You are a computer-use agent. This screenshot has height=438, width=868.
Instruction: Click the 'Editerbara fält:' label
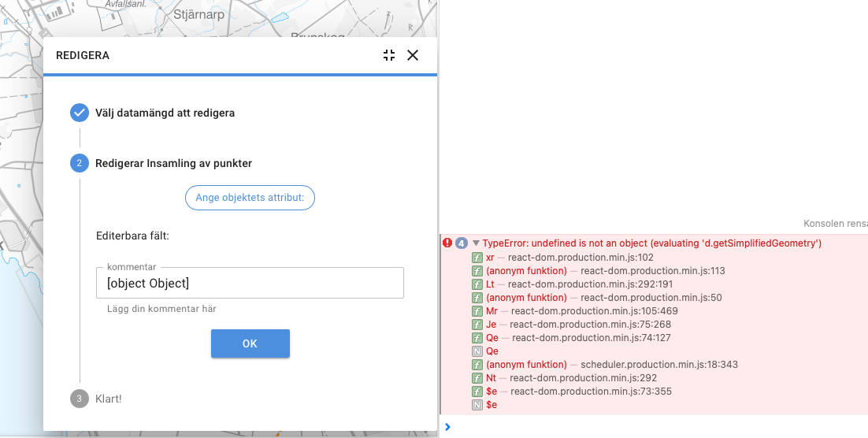click(133, 236)
